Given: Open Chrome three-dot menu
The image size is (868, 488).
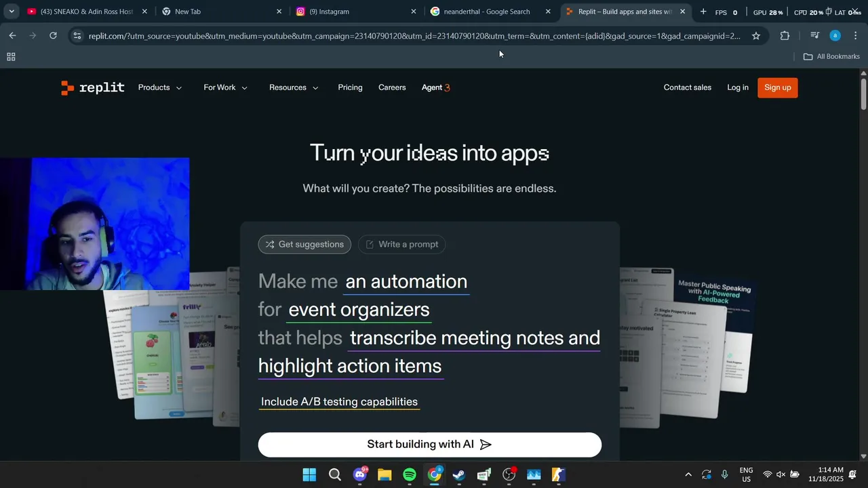Looking at the screenshot, I should [856, 36].
